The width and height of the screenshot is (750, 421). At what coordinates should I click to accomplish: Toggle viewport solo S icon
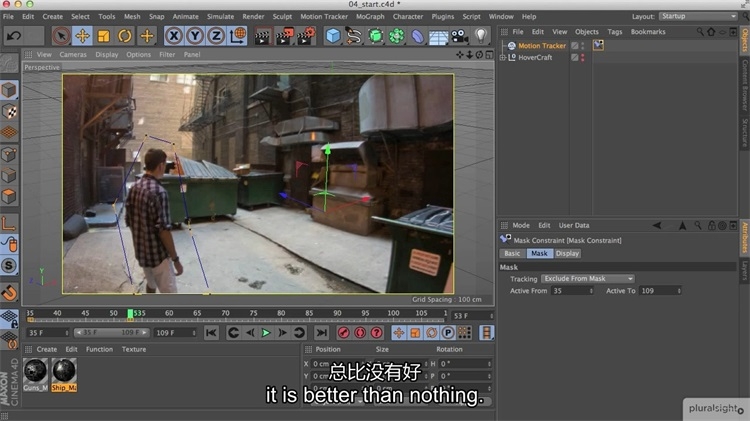pos(9,266)
